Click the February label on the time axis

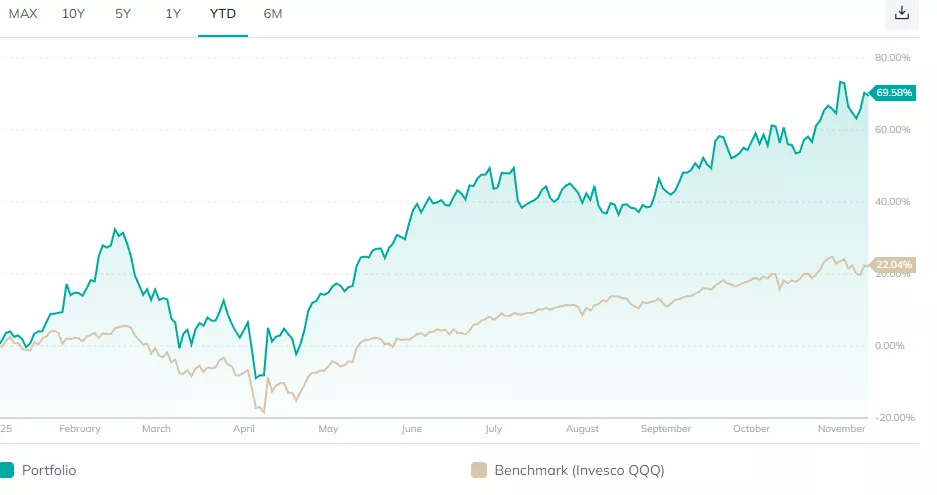[80, 429]
